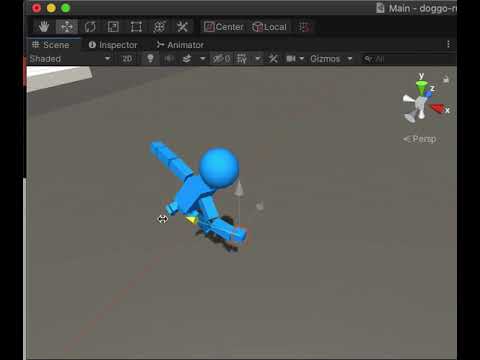Toggle the Gizmos button

point(325,59)
